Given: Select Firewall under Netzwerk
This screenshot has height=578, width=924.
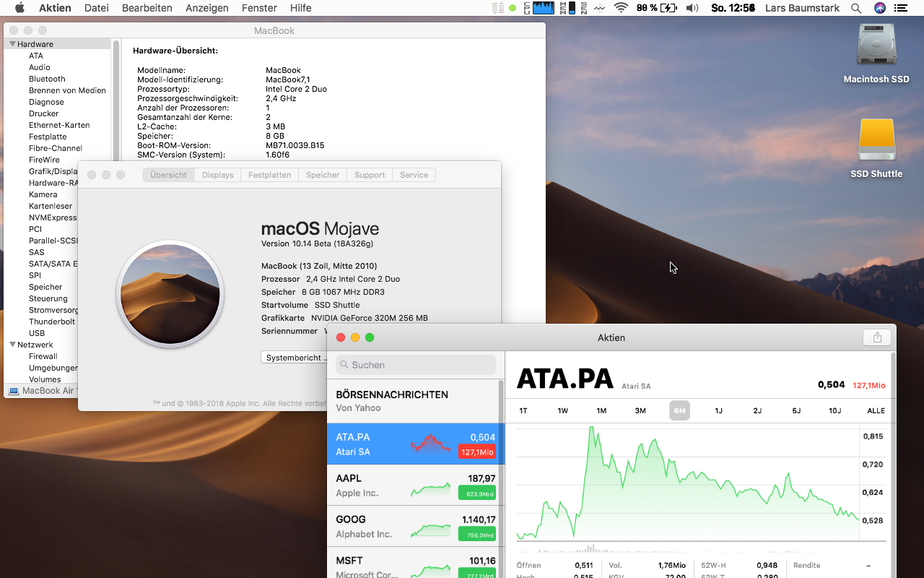Looking at the screenshot, I should tap(43, 356).
